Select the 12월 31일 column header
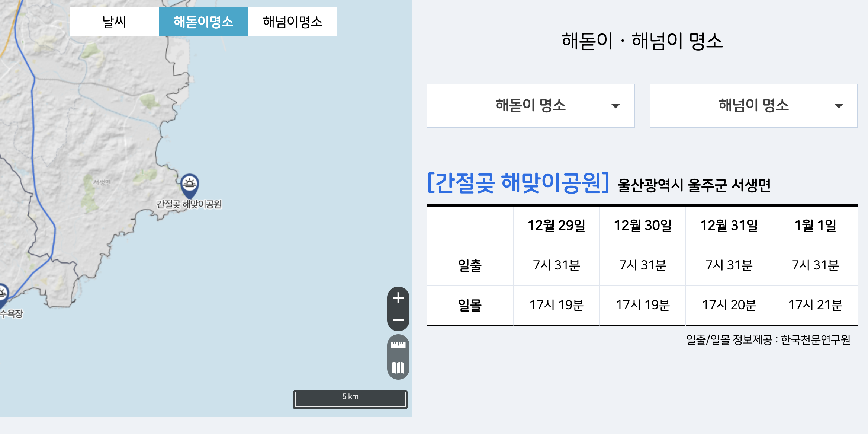This screenshot has width=868, height=434. [729, 226]
